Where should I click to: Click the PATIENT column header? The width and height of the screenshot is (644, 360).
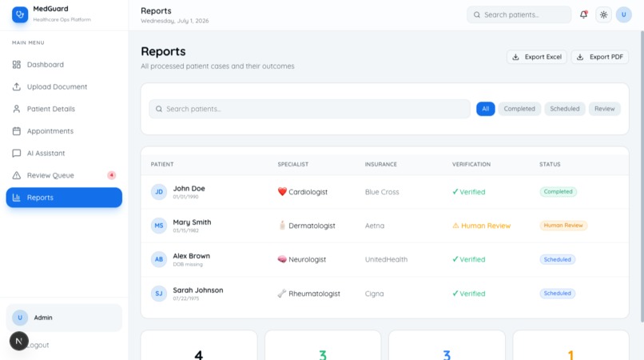[x=162, y=164]
